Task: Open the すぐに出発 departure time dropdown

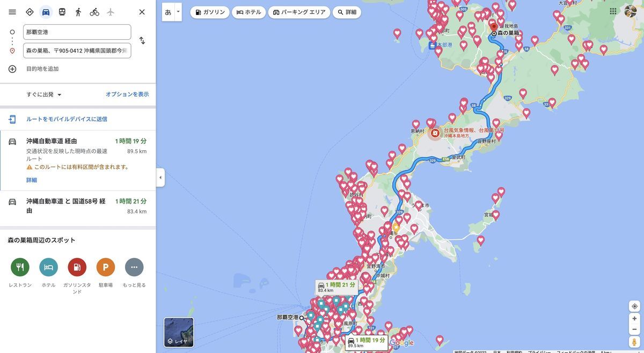Action: 44,94
